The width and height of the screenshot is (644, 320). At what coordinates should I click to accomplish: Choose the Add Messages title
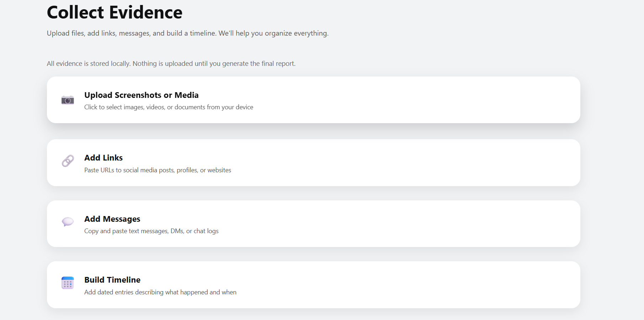tap(112, 219)
